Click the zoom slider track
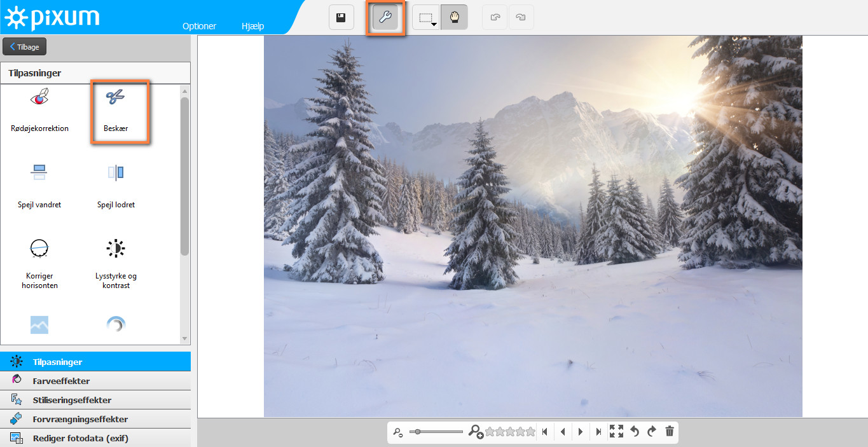 pos(439,432)
